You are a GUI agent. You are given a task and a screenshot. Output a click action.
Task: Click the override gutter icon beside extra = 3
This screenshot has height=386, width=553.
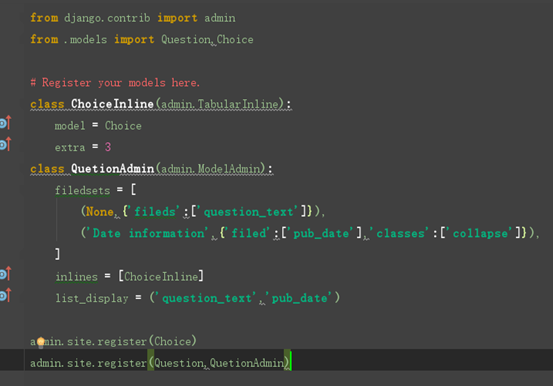click(x=6, y=144)
